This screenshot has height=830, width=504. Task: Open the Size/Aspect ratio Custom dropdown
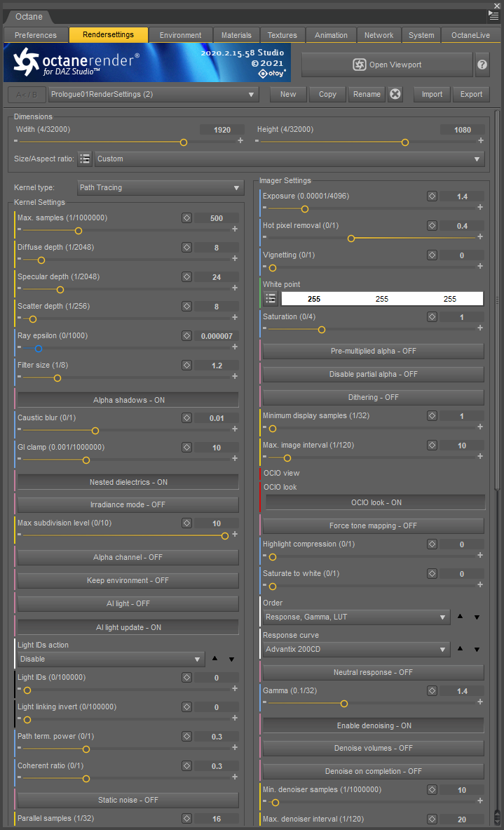tap(290, 159)
